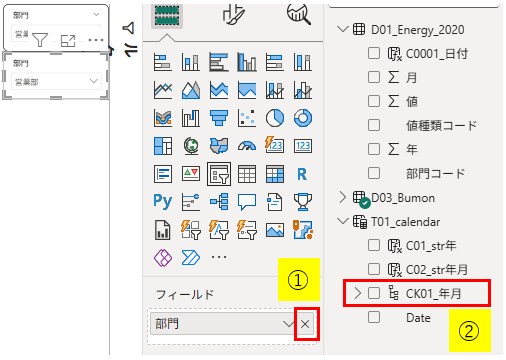
Task: Open more visuals ellipsis menu
Action: point(219,257)
